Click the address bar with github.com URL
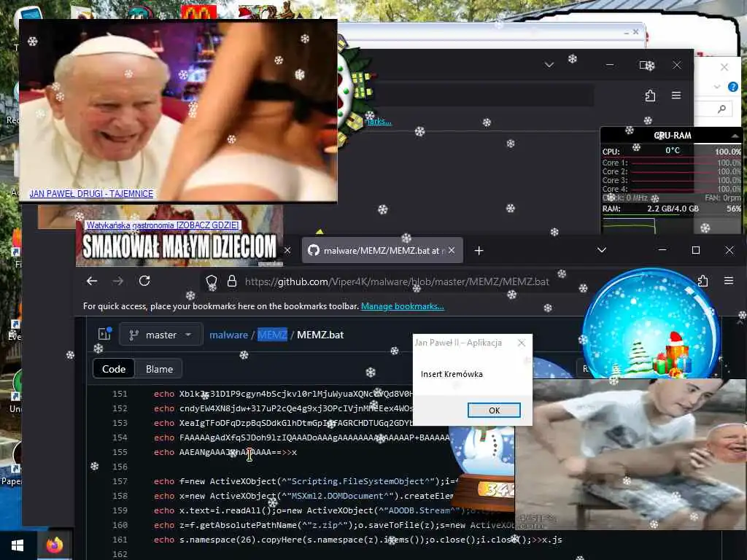This screenshot has height=560, width=747. tap(396, 281)
